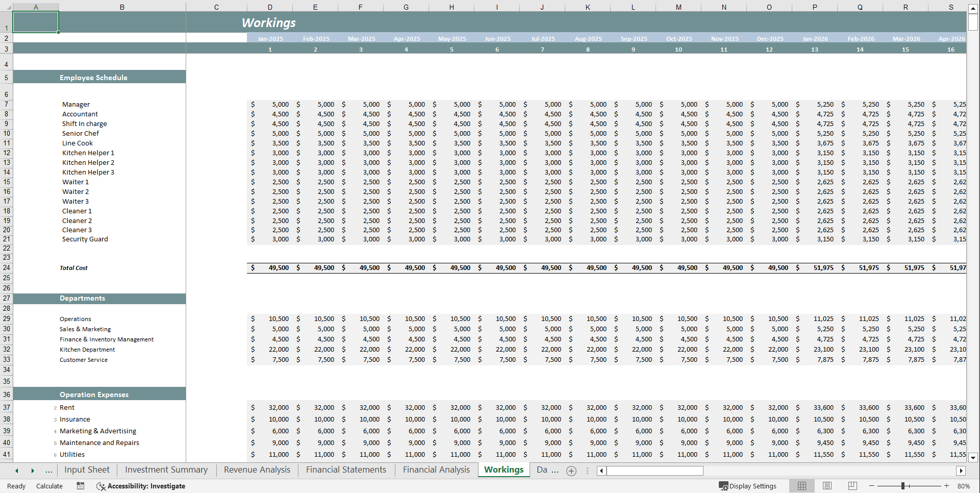Switch to Page Break Preview view
Image resolution: width=980 pixels, height=493 pixels.
[x=852, y=486]
